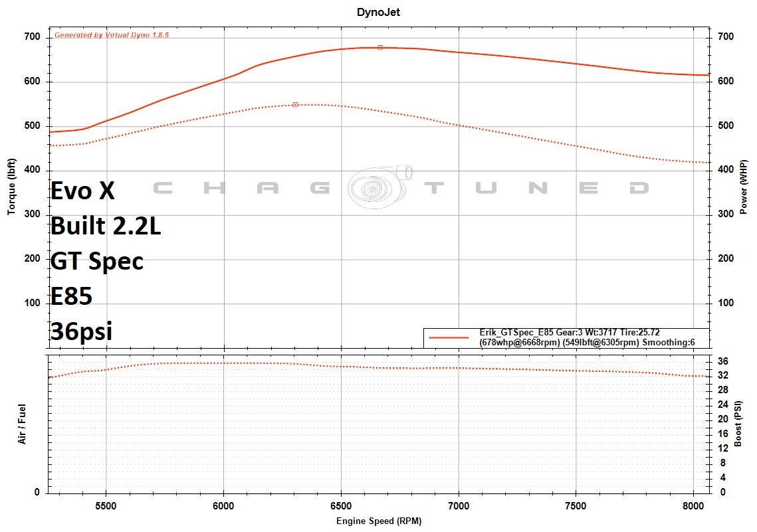757x532 pixels.
Task: Select the "Air / Fuel" axis label
Action: click(22, 424)
